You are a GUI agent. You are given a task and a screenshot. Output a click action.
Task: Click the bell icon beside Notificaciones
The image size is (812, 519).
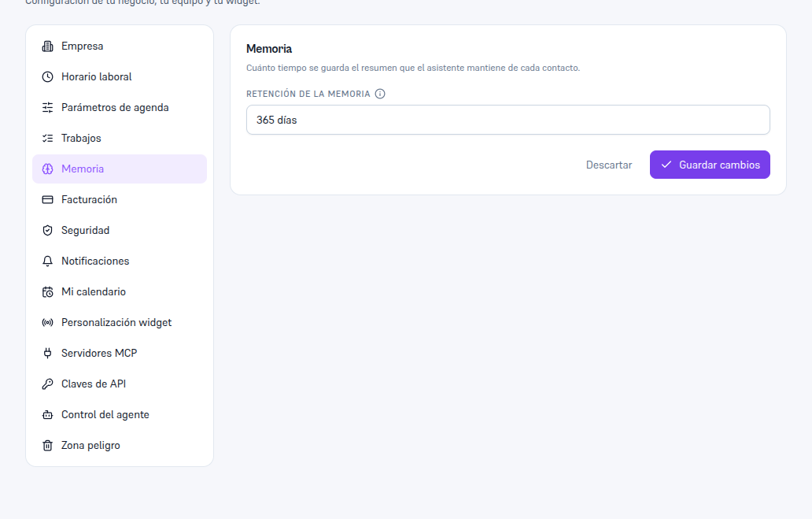pos(48,261)
